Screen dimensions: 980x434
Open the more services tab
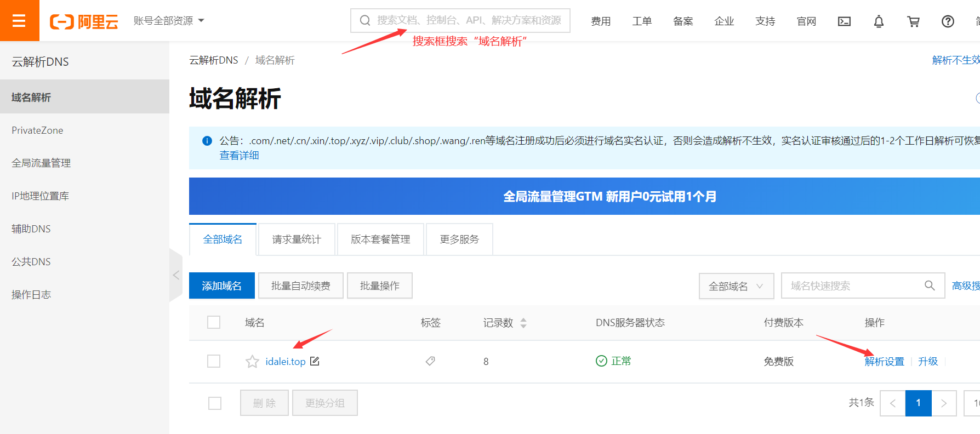coord(459,239)
